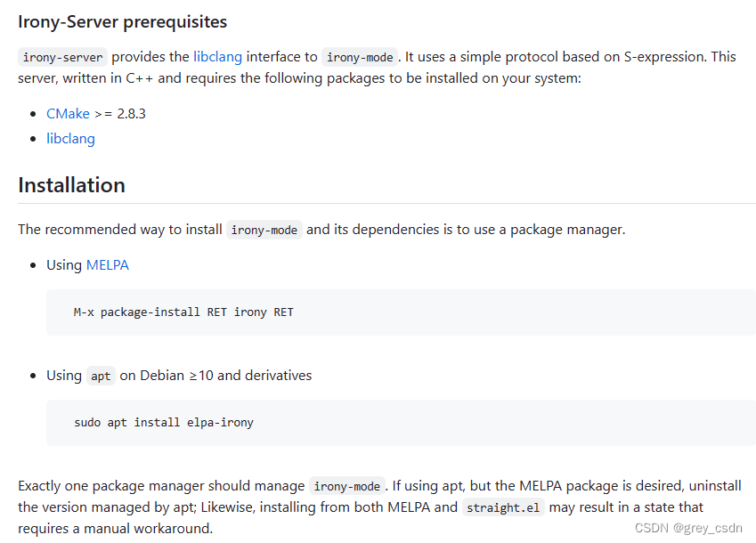Click the M-x package-install code block
Viewport: 756px width, 543px height.
pyautogui.click(x=401, y=312)
